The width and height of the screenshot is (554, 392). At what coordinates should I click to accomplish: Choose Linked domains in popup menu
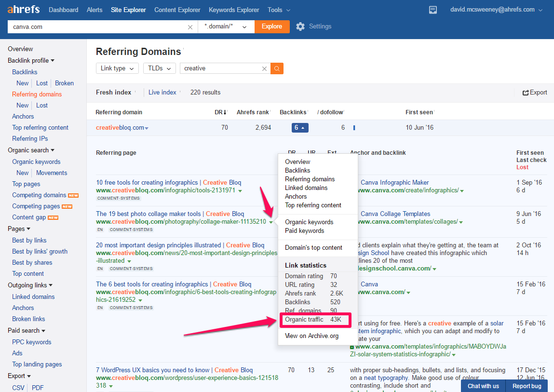click(306, 188)
